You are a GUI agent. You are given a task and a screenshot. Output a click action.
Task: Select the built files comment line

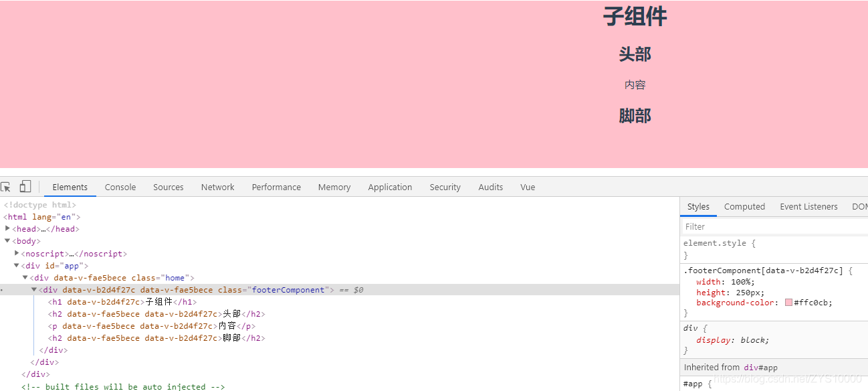(123, 386)
